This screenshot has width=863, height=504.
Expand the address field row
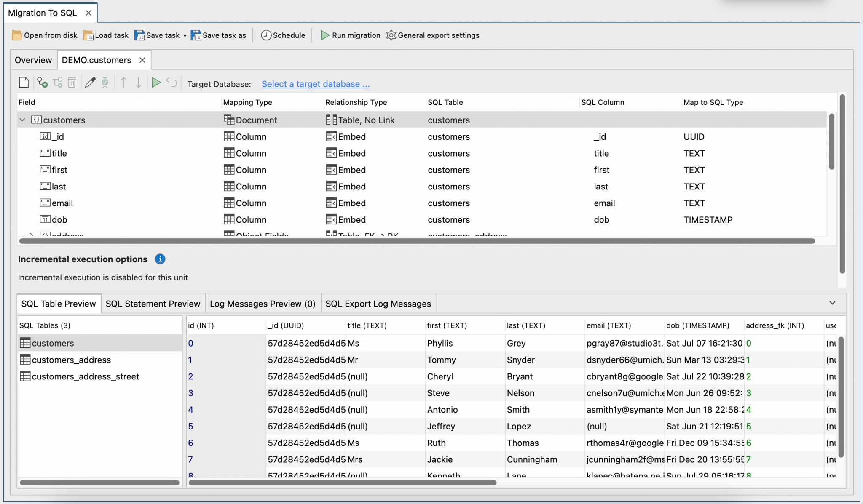coord(32,234)
